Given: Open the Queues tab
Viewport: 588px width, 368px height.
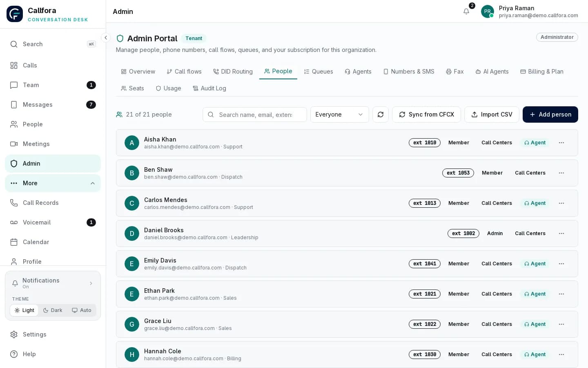Looking at the screenshot, I should [318, 72].
